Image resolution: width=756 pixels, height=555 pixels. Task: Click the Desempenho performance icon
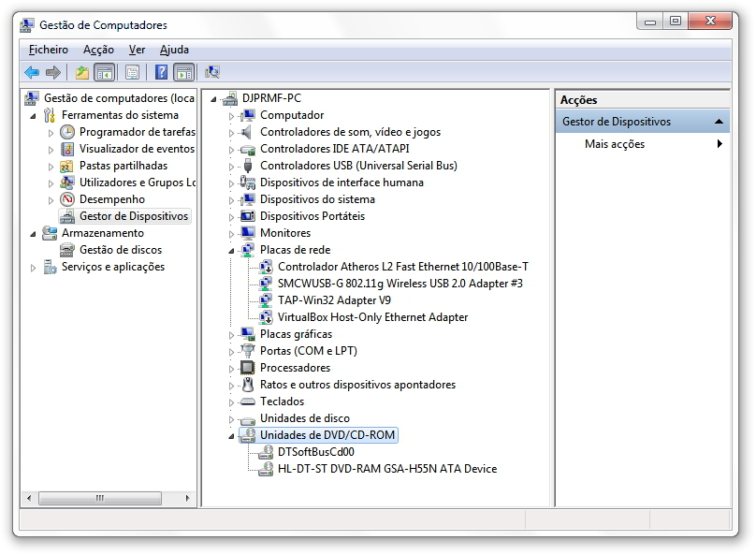pos(67,199)
